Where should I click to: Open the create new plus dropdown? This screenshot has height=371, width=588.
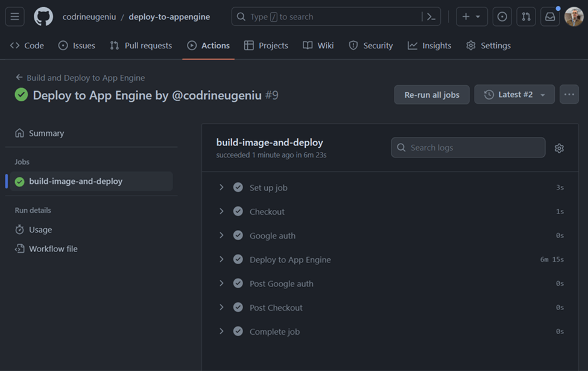tap(472, 17)
